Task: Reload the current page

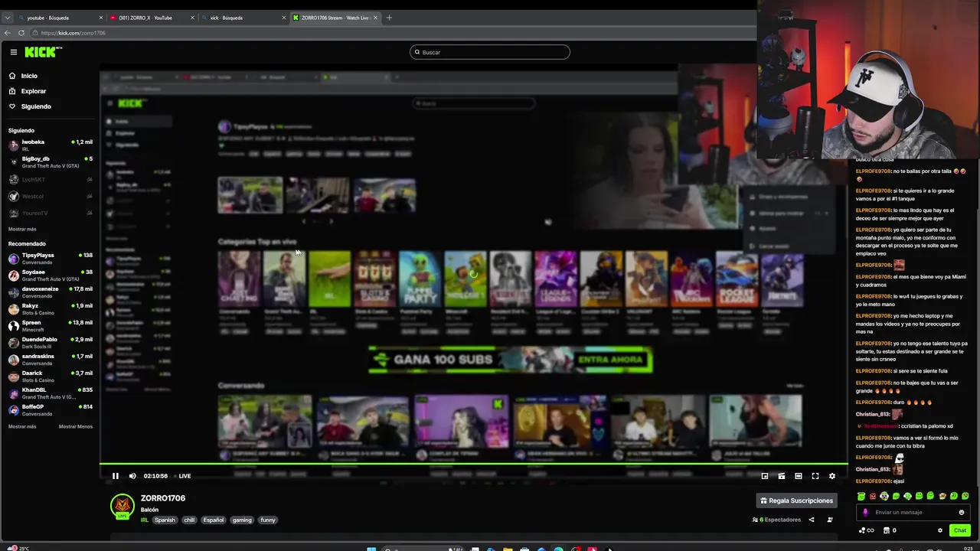Action: [21, 33]
